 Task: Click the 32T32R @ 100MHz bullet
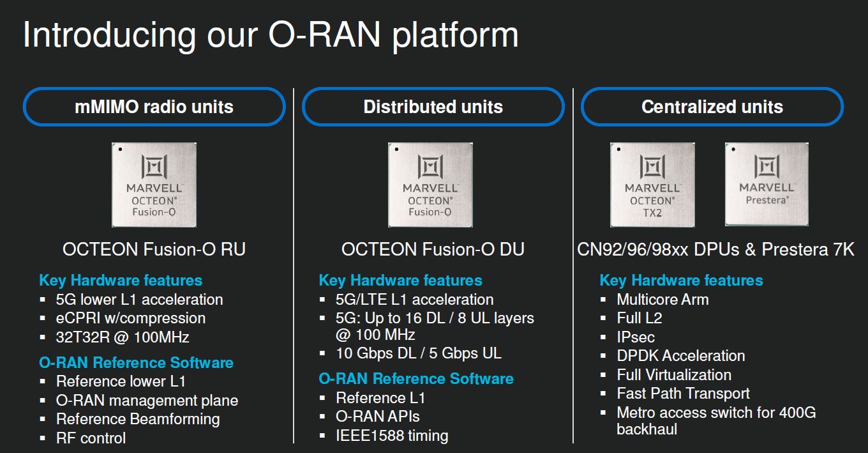114,337
